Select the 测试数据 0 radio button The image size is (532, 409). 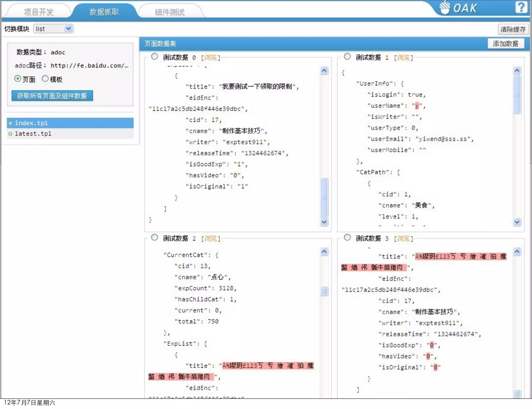155,57
